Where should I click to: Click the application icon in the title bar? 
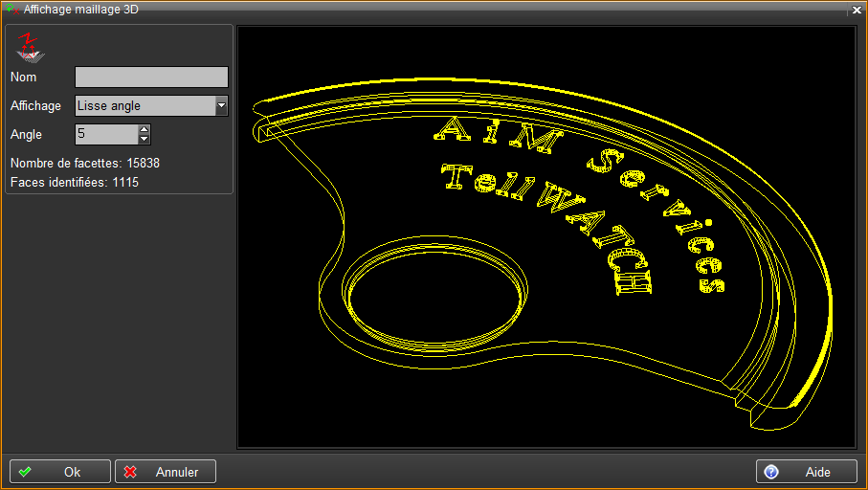click(11, 9)
